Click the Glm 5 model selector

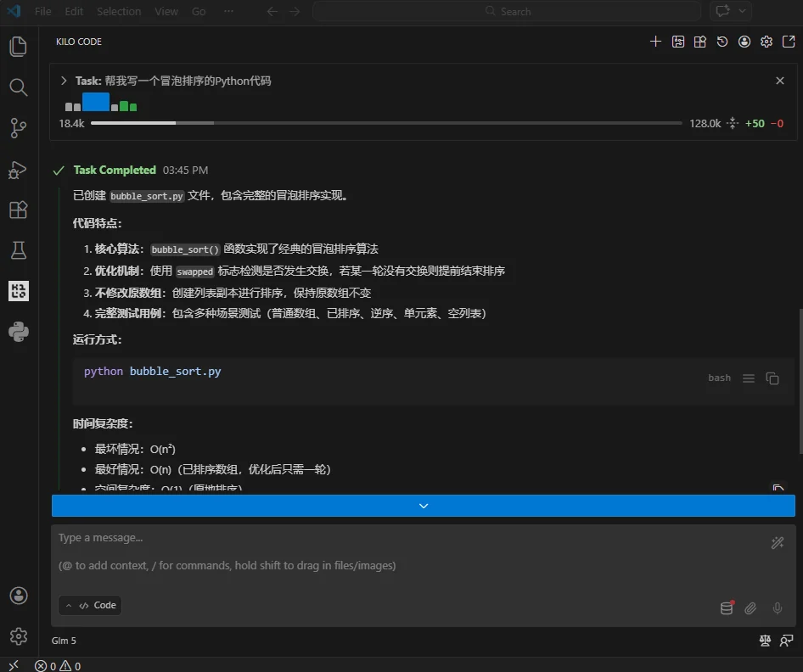pos(64,641)
